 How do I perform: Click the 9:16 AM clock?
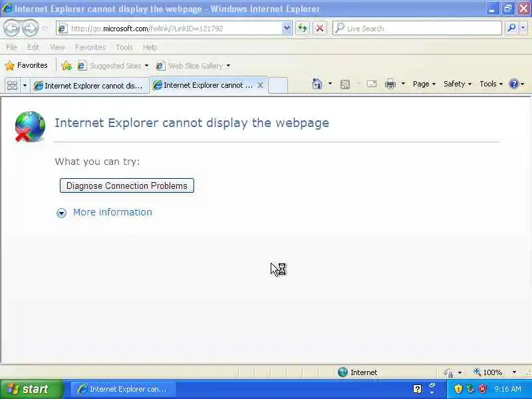point(507,389)
